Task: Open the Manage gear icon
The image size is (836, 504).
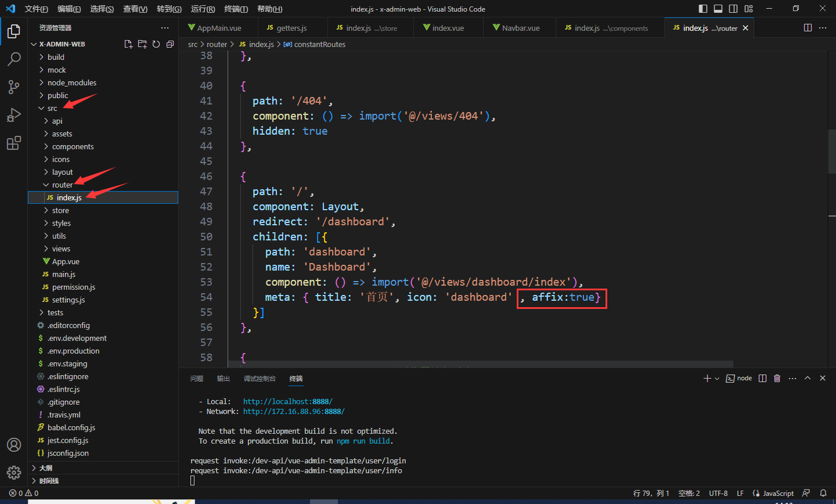Action: pyautogui.click(x=14, y=473)
